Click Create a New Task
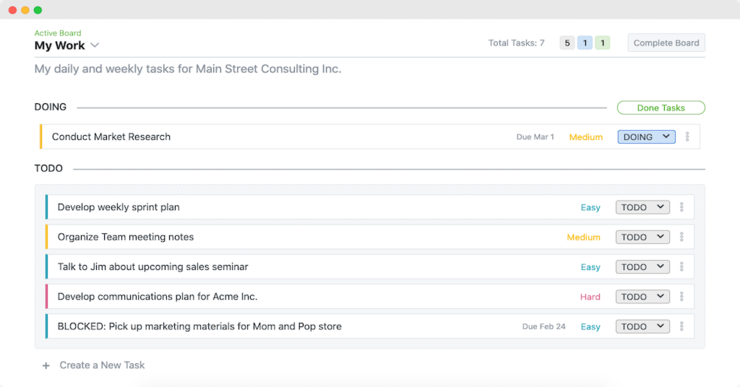Viewport: 740px width, 387px height. point(102,365)
